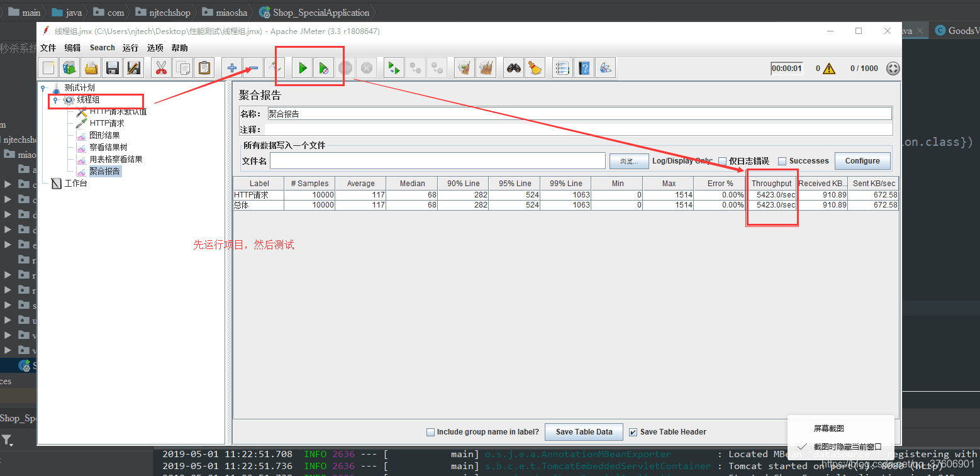Click the Configure button
The height and width of the screenshot is (476, 980).
coord(862,161)
